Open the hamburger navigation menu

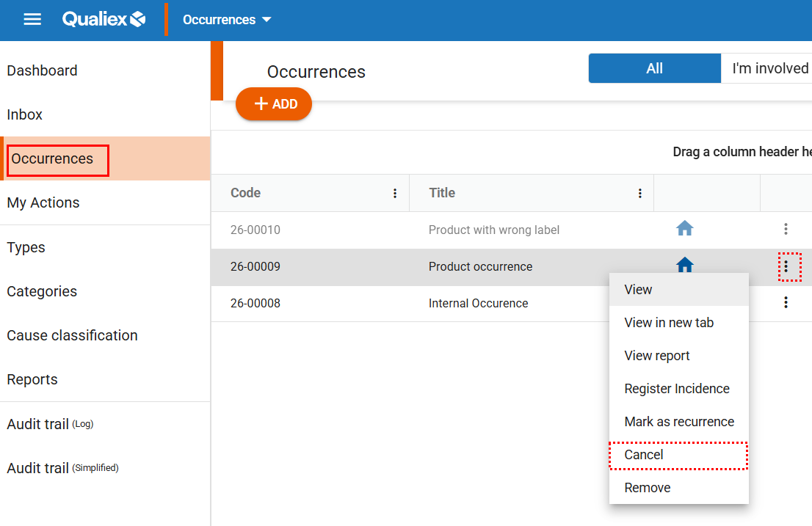tap(32, 20)
